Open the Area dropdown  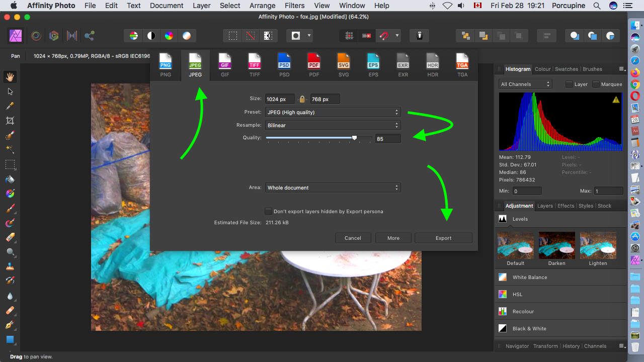point(333,188)
